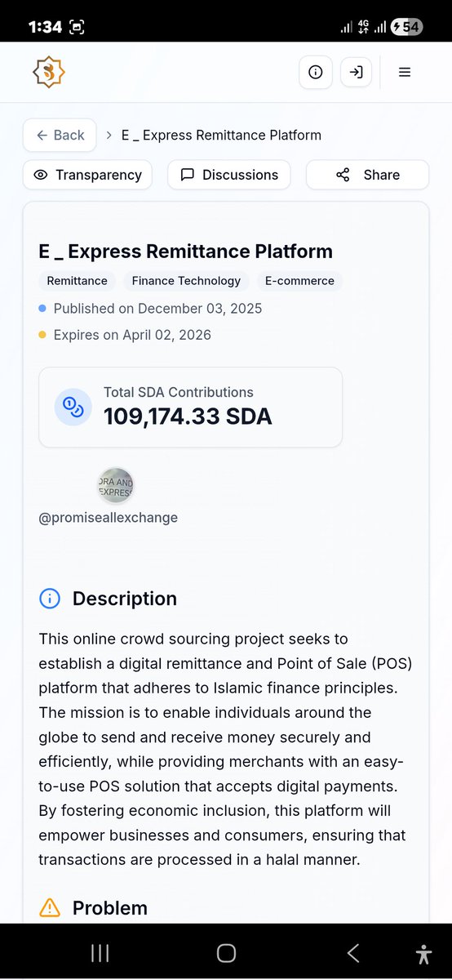452x980 pixels.
Task: Open E _ Express Remittance Platform breadcrumb
Action: point(221,136)
